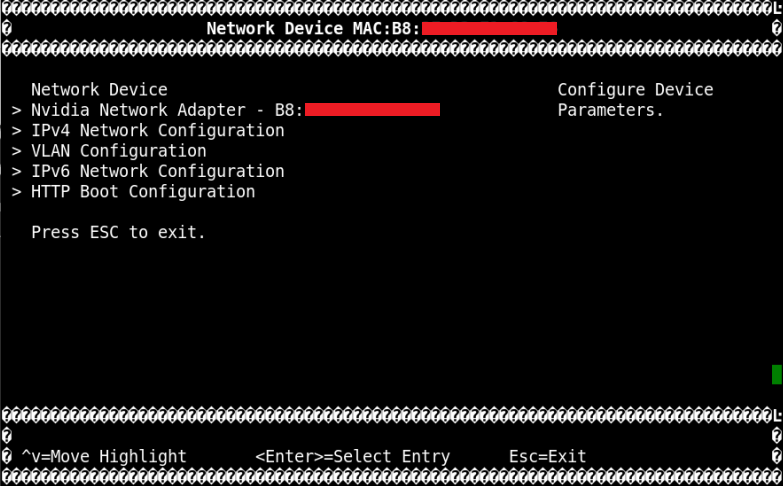783x486 pixels.
Task: Click the Network Device heading label
Action: [x=99, y=90]
